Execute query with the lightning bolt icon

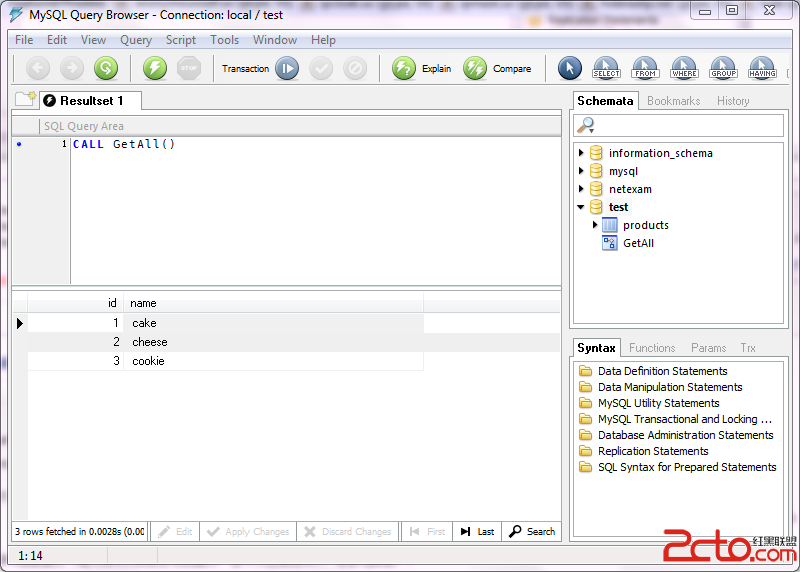pos(155,68)
